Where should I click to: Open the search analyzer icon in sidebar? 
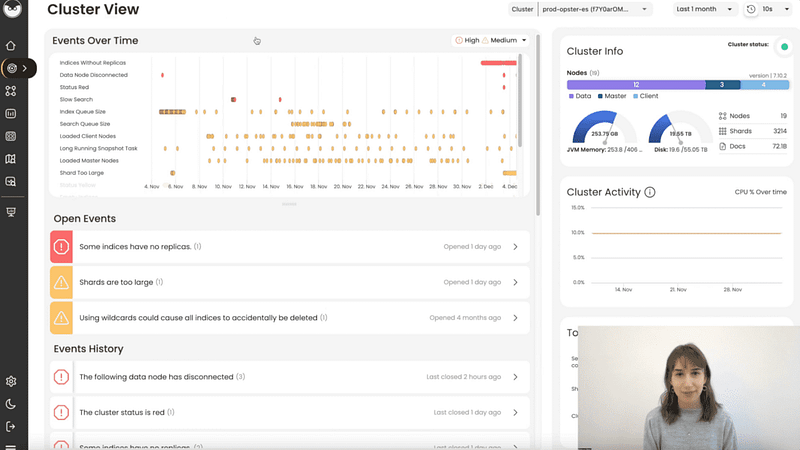coord(11,182)
